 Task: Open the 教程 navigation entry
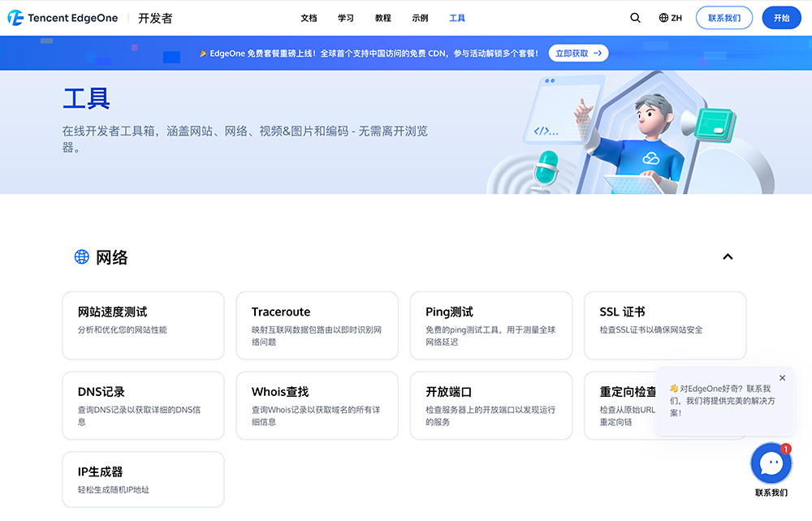382,17
